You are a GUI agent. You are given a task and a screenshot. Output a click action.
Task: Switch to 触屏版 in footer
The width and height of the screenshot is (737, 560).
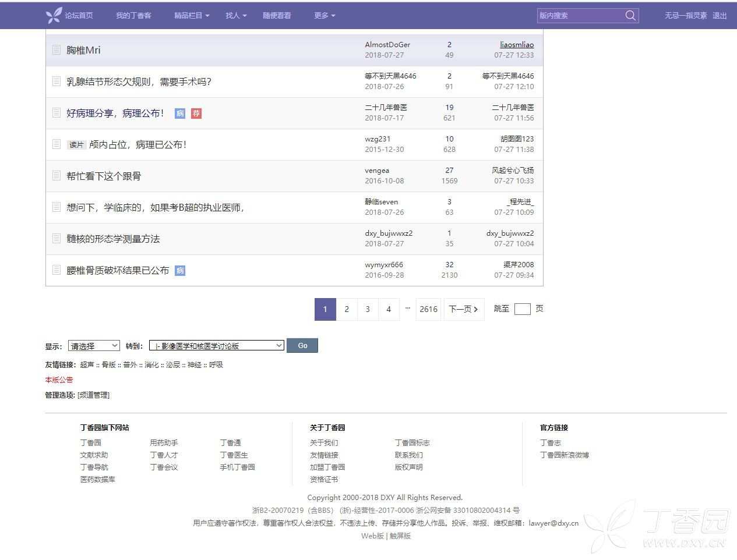point(400,536)
